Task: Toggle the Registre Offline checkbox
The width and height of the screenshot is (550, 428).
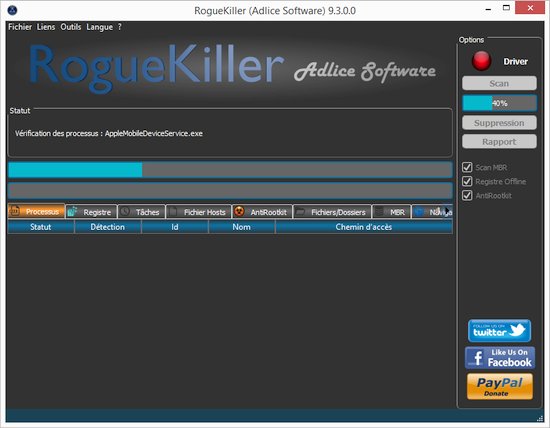Action: click(x=467, y=181)
